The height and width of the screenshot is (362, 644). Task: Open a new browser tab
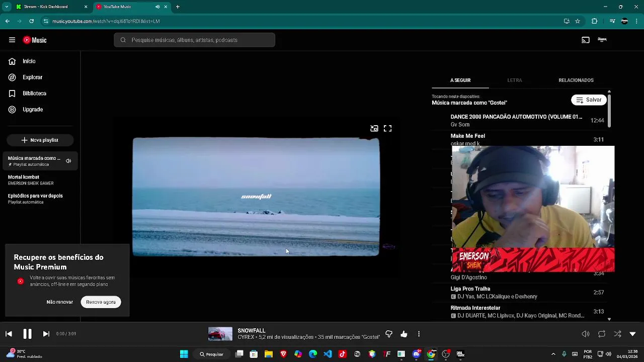178,7
